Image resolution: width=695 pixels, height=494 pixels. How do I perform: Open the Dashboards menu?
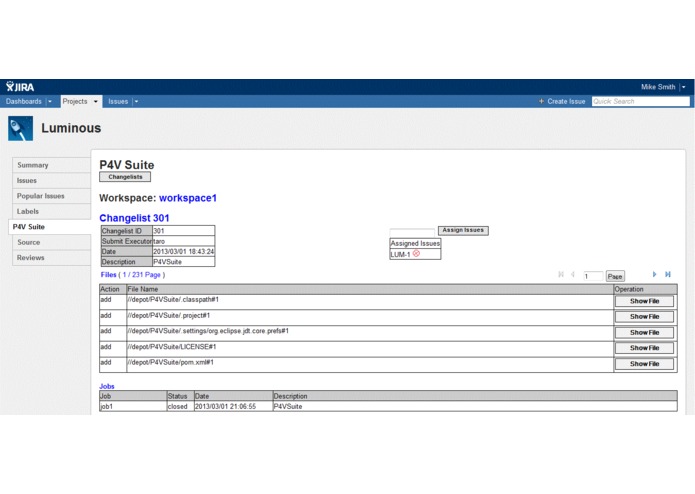click(23, 101)
